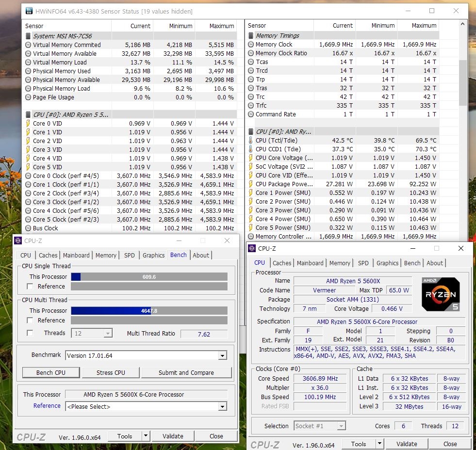
Task: Click the Physical Memory Used sensor icon
Action: (x=28, y=71)
